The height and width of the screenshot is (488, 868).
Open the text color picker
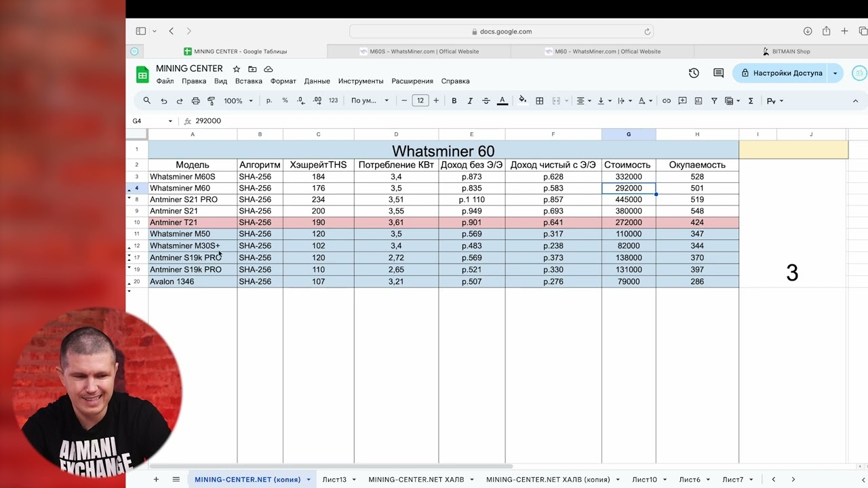[502, 101]
